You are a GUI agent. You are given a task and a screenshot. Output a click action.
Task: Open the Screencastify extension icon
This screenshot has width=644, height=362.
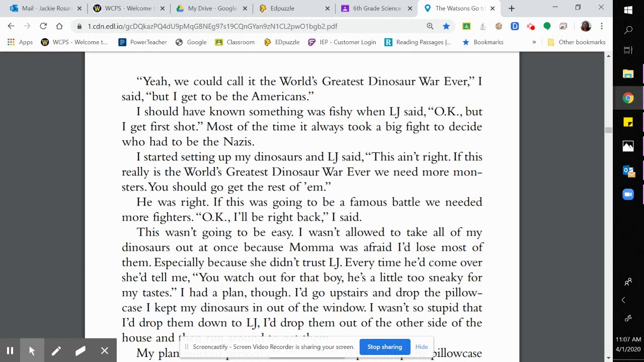point(531,26)
